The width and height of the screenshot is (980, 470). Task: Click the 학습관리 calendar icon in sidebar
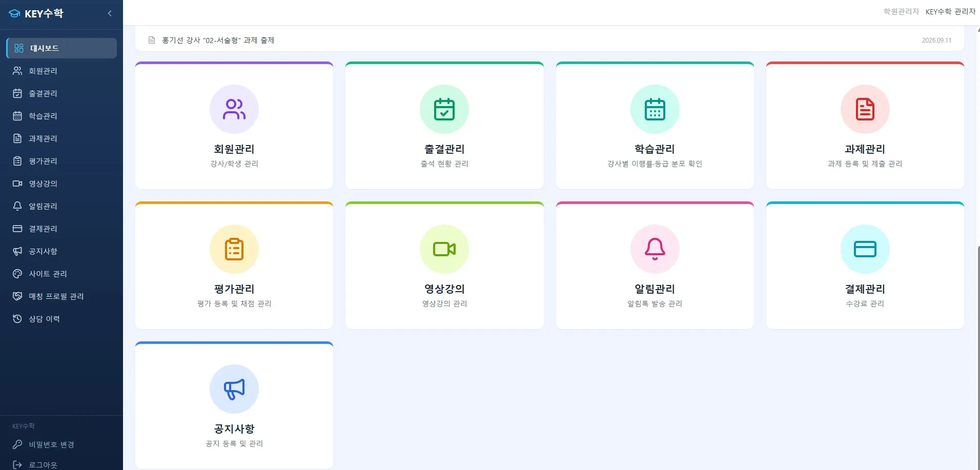pyautogui.click(x=17, y=116)
